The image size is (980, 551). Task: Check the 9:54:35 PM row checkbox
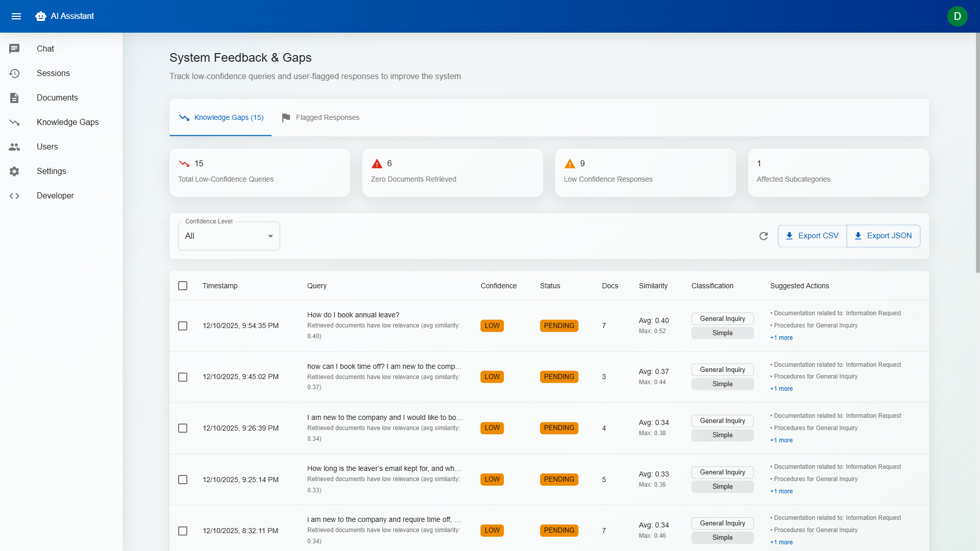pos(183,325)
